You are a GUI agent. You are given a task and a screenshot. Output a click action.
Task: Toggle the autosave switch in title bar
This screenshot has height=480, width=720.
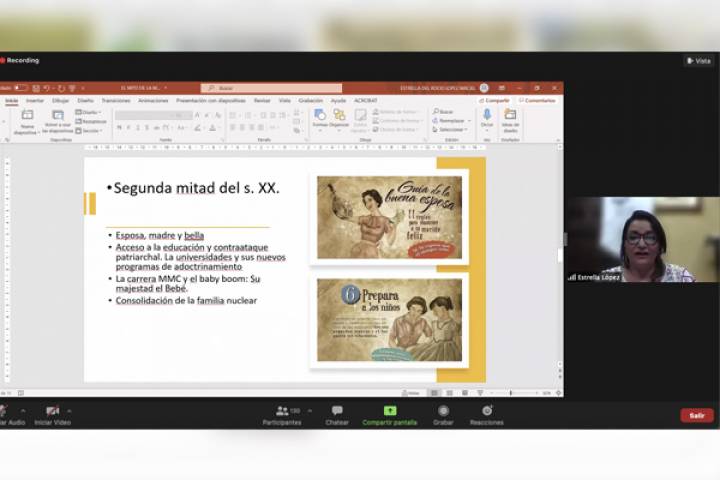[20, 88]
